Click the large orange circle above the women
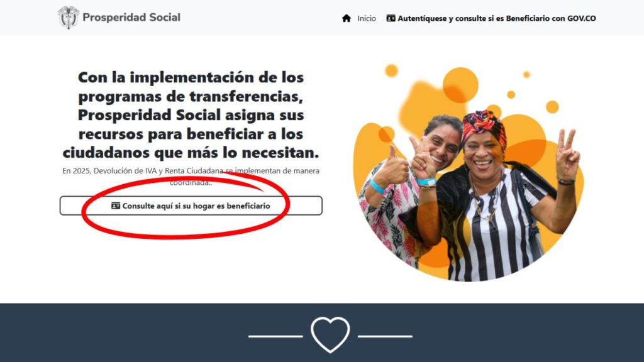Image resolution: width=644 pixels, height=362 pixels. click(460, 85)
